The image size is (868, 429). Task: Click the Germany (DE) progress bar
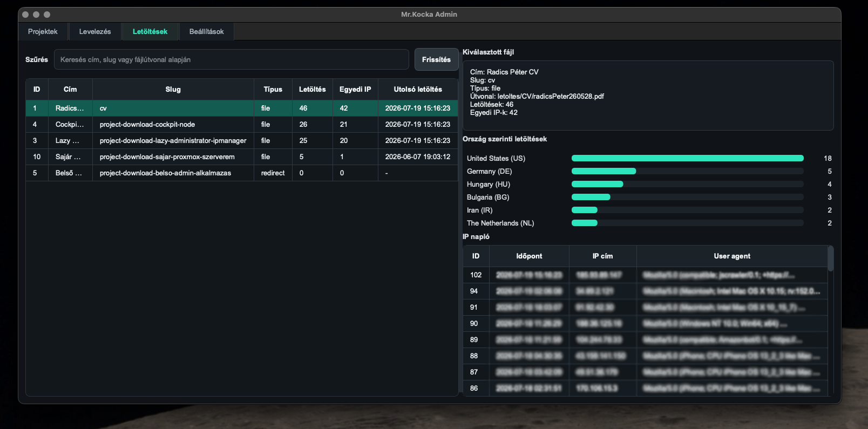click(x=688, y=171)
